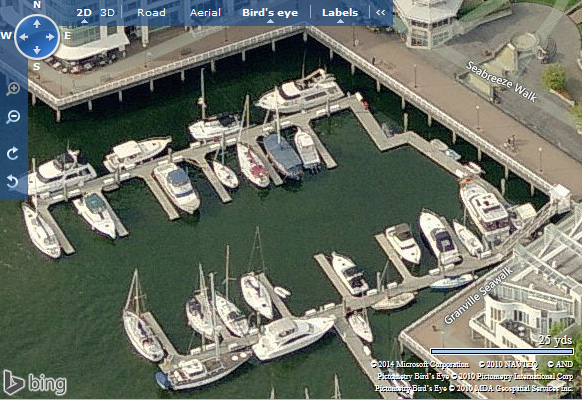
Task: Expand options arrow under Labels
Action: [340, 21]
